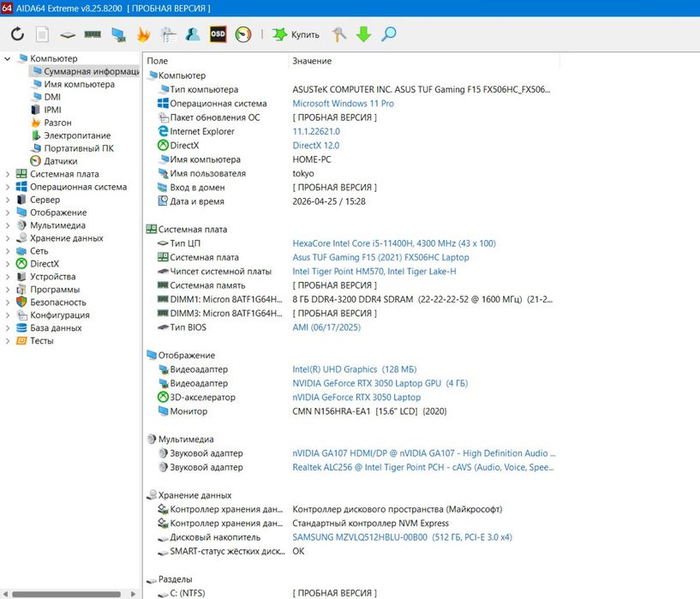This screenshot has width=700, height=599.
Task: Expand the Системная плата tree node
Action: click(8, 174)
